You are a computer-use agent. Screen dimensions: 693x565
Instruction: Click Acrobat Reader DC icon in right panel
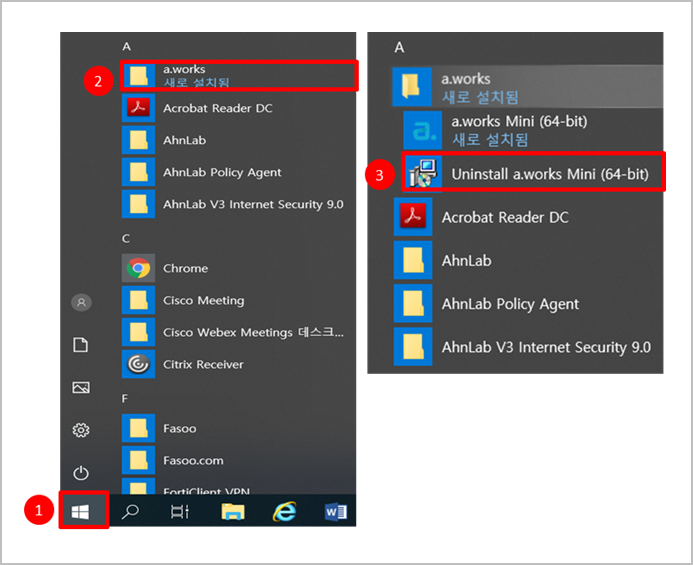pyautogui.click(x=413, y=217)
